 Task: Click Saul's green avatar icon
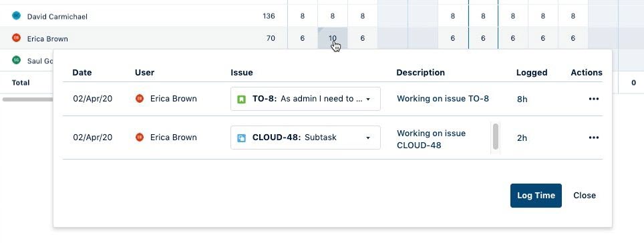point(17,60)
